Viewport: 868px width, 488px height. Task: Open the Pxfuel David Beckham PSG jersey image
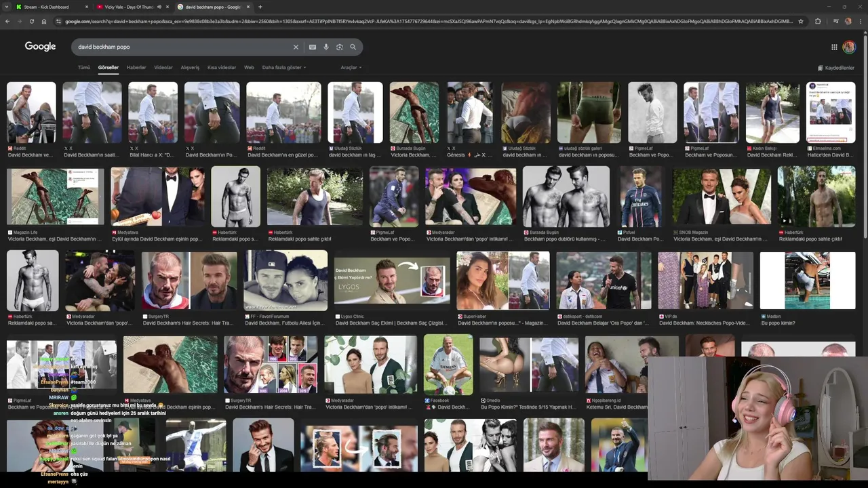click(641, 197)
